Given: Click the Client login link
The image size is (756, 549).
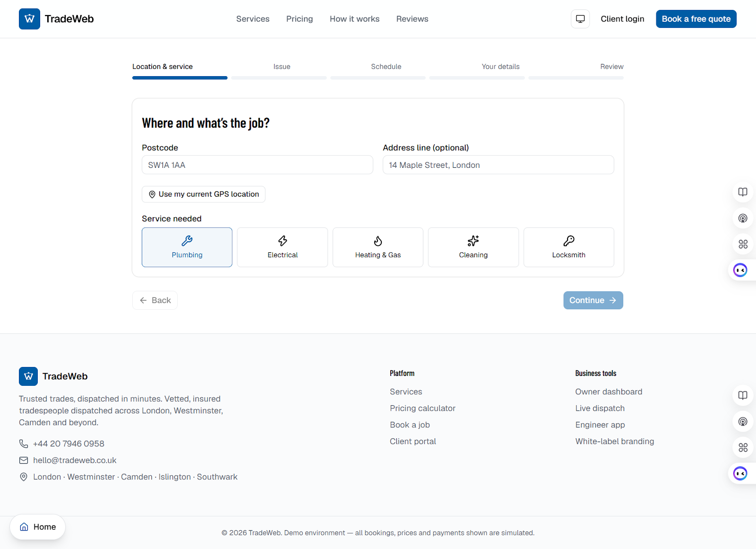Looking at the screenshot, I should [622, 19].
